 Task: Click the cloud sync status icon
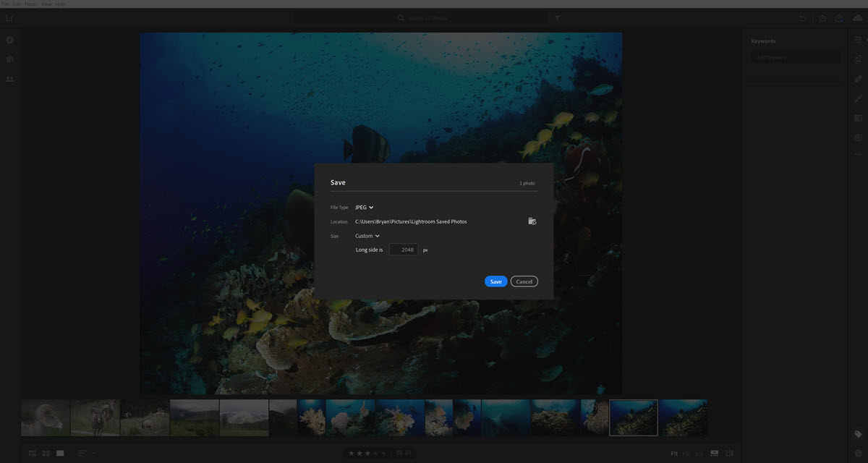[x=858, y=18]
